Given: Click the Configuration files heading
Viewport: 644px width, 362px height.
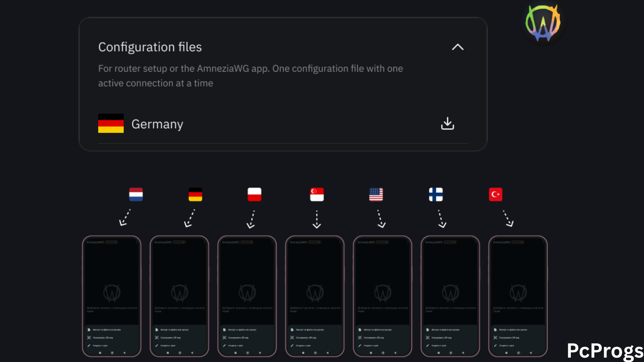Looking at the screenshot, I should (x=150, y=47).
